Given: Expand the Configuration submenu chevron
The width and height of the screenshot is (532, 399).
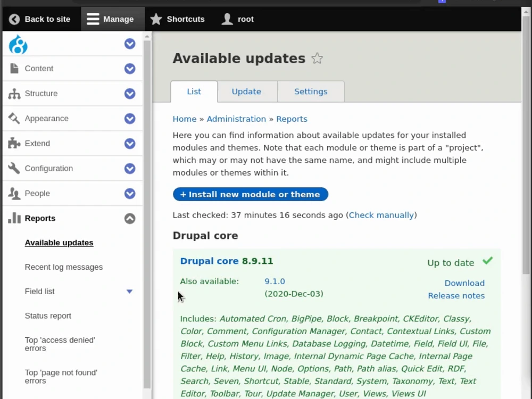Looking at the screenshot, I should point(130,168).
